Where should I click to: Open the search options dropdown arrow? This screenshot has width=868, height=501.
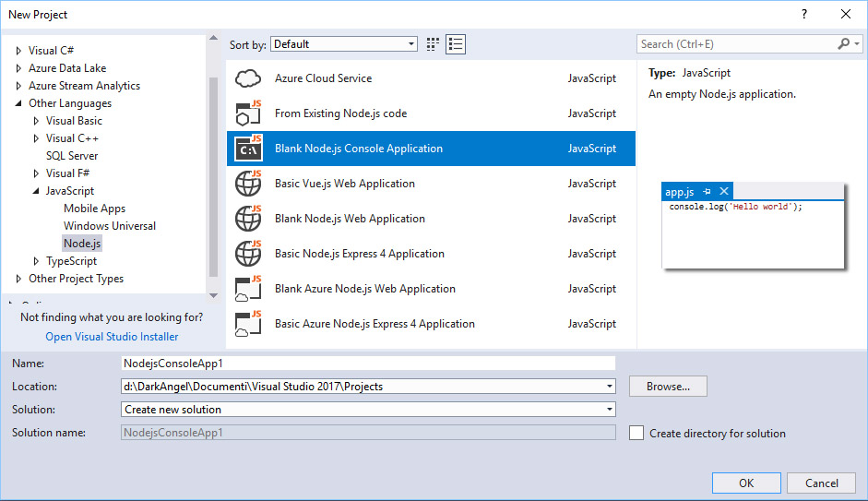pos(857,43)
